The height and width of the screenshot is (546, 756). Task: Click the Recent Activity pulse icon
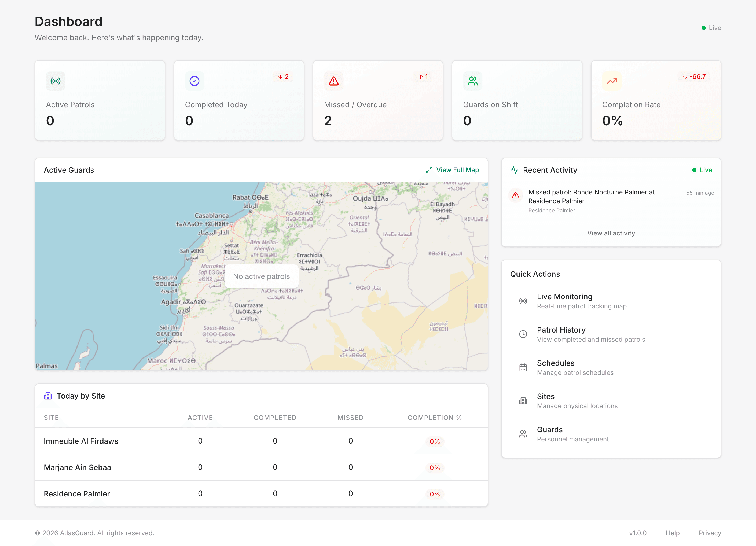pyautogui.click(x=514, y=170)
